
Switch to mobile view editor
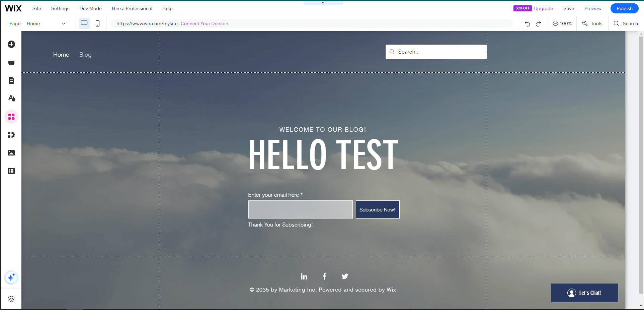pos(98,23)
